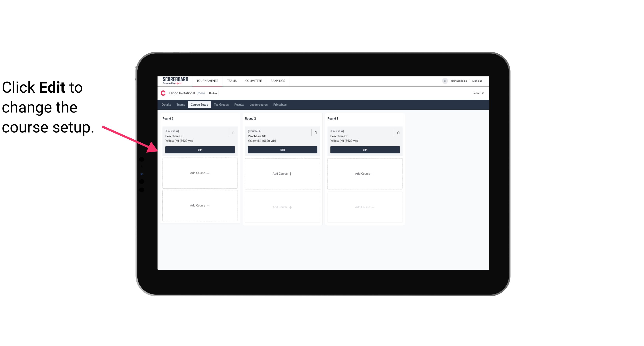Click Add Course for Round 3

pos(365,173)
